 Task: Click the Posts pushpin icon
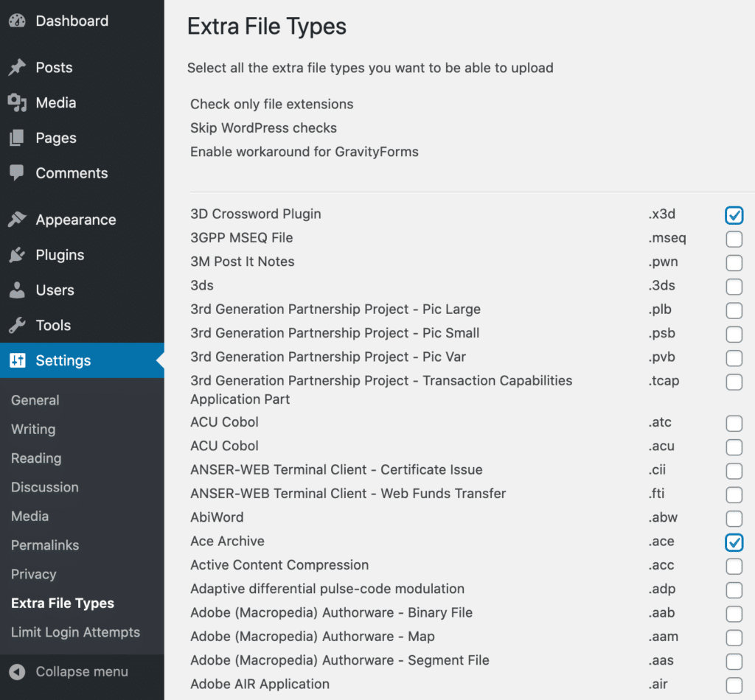click(x=17, y=68)
